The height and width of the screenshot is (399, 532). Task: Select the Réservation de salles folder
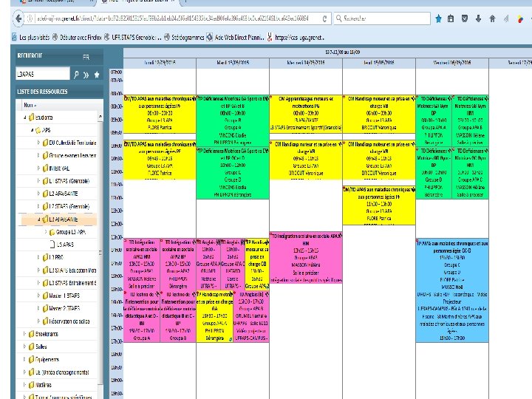[66, 321]
